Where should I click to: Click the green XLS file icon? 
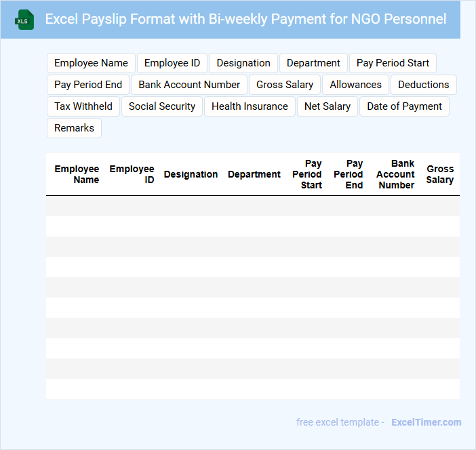24,20
